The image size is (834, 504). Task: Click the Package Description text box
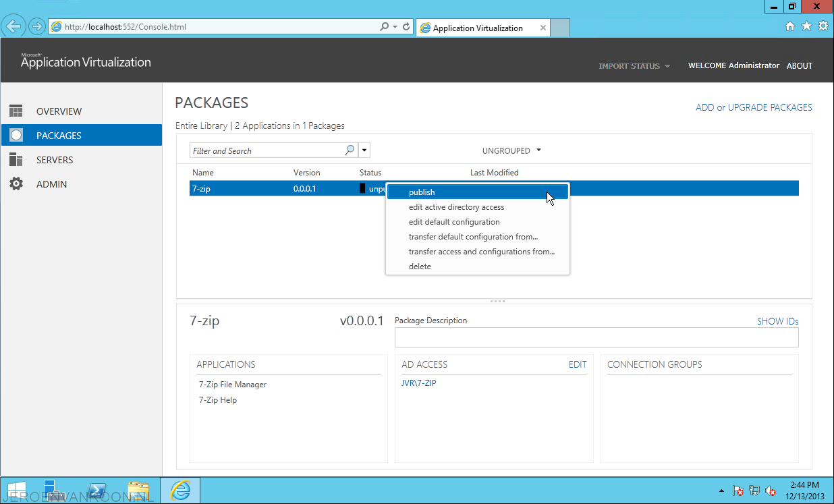[596, 338]
